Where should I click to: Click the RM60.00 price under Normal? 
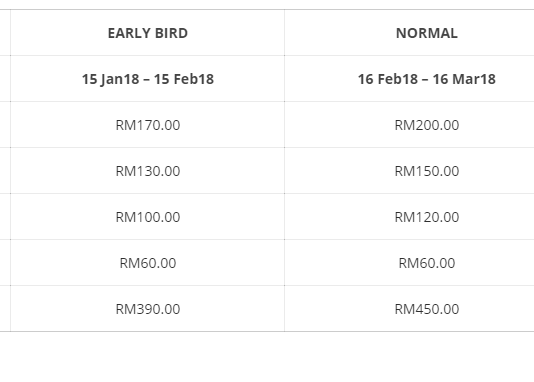click(427, 263)
